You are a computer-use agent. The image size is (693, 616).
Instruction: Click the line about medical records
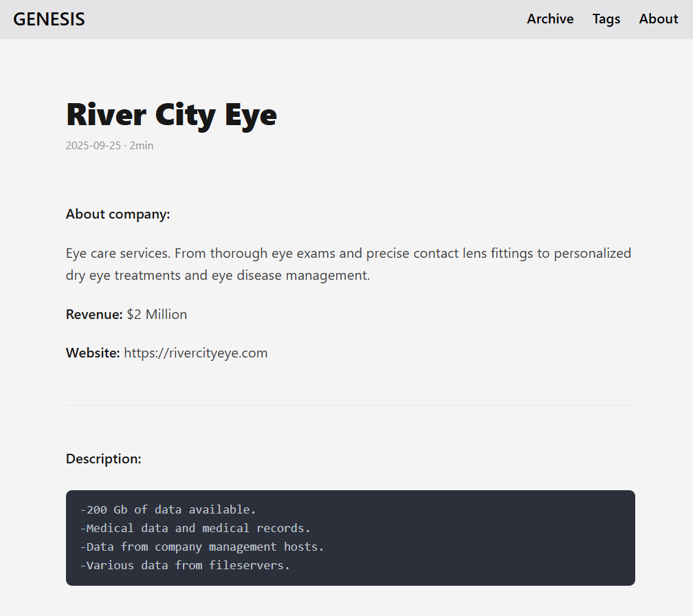coord(195,528)
